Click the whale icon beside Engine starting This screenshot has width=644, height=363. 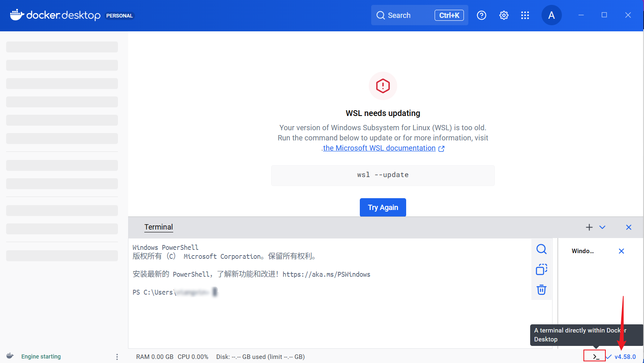pos(10,356)
